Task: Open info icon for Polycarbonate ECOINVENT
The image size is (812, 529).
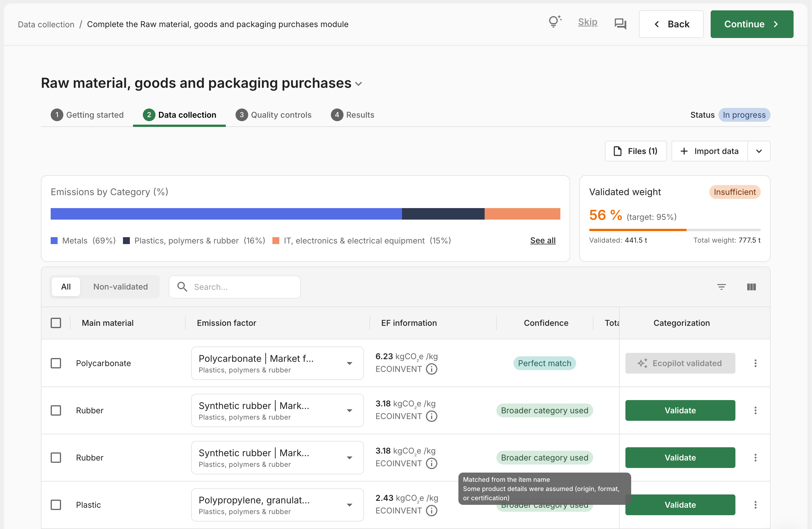Action: pyautogui.click(x=431, y=369)
